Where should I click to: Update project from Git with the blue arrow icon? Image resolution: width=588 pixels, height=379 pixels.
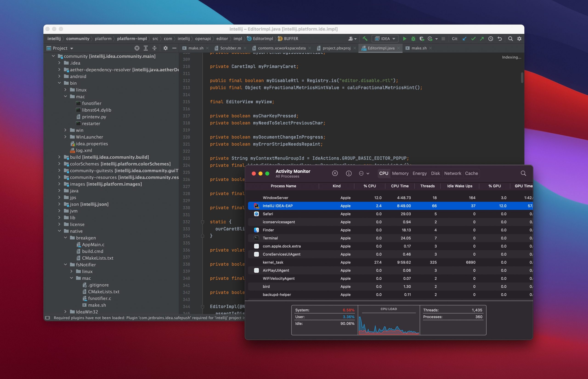pyautogui.click(x=464, y=39)
